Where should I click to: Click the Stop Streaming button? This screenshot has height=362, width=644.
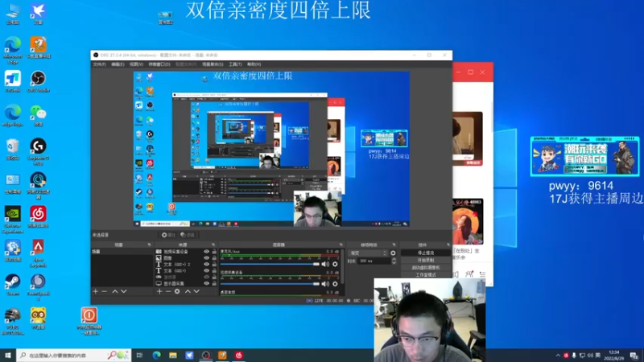coord(426,253)
